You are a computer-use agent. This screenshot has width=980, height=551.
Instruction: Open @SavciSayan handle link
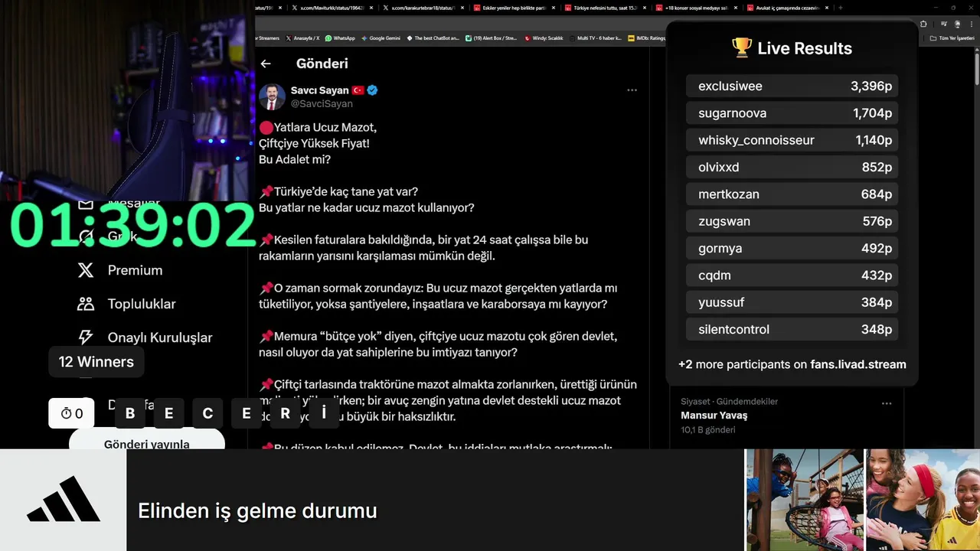coord(322,103)
